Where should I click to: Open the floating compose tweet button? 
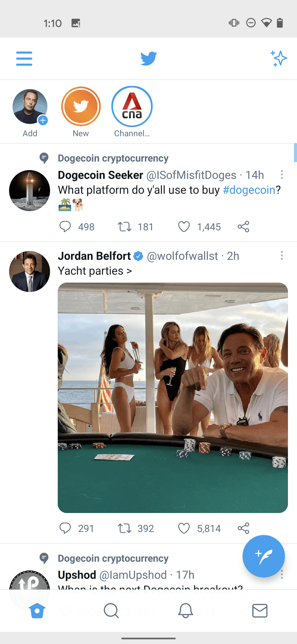263,556
